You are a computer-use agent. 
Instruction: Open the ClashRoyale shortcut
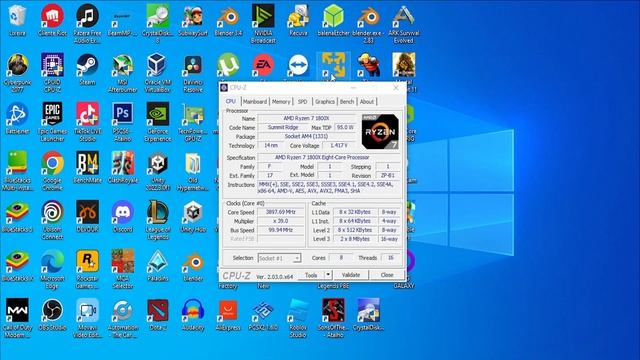[122, 167]
